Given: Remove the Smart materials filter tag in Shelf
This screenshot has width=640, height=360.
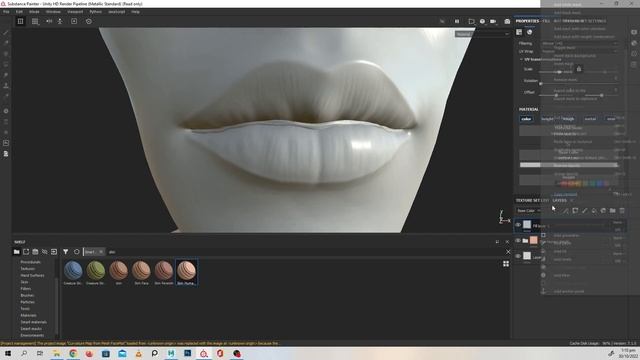Looking at the screenshot, I should coord(101,252).
